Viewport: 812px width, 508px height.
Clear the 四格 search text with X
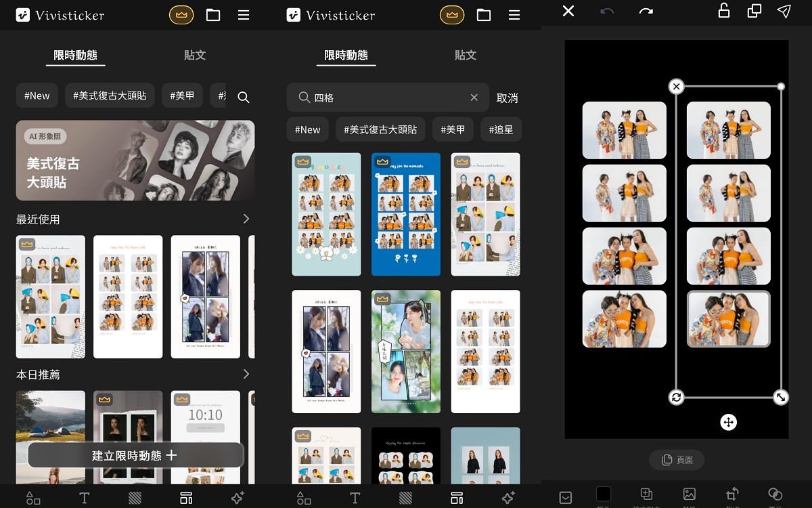click(474, 98)
